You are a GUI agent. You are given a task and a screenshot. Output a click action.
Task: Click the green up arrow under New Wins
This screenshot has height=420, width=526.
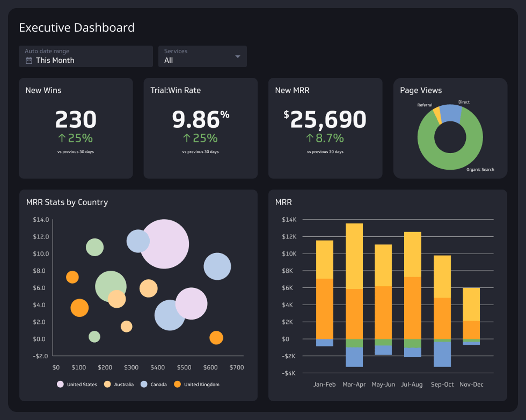61,137
